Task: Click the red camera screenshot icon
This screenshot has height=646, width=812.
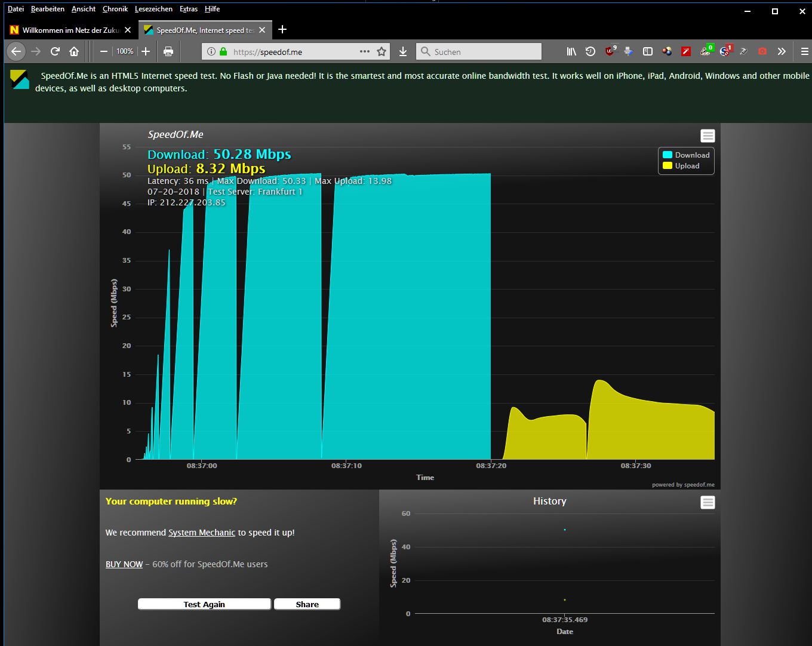Action: (x=762, y=51)
